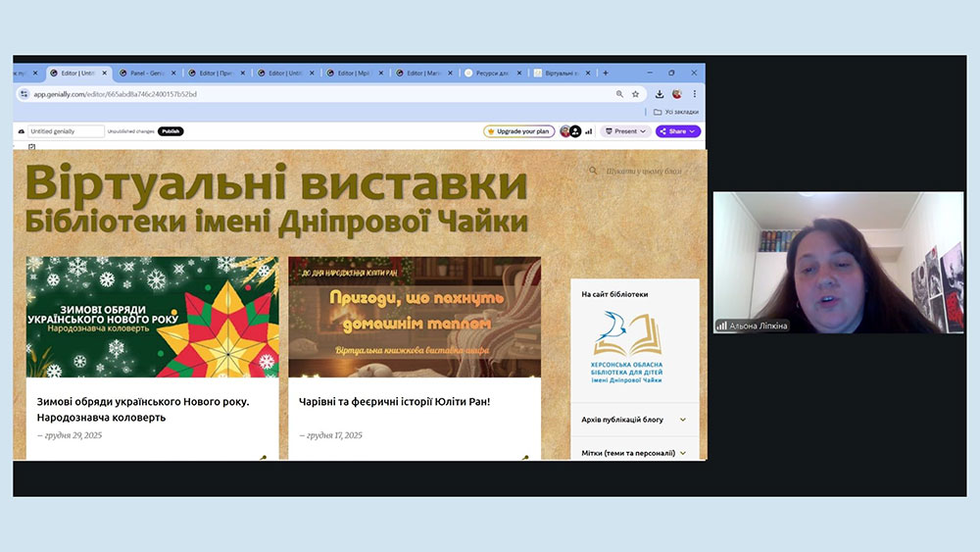980x552 pixels.
Task: Click the browser zoom magnifier icon
Action: click(x=619, y=94)
